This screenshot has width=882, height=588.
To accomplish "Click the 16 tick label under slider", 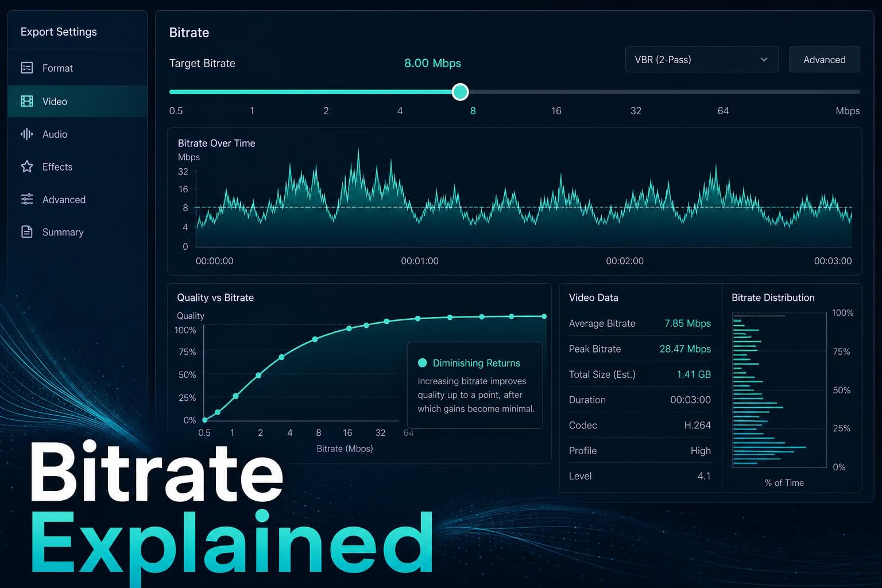I will pyautogui.click(x=556, y=111).
